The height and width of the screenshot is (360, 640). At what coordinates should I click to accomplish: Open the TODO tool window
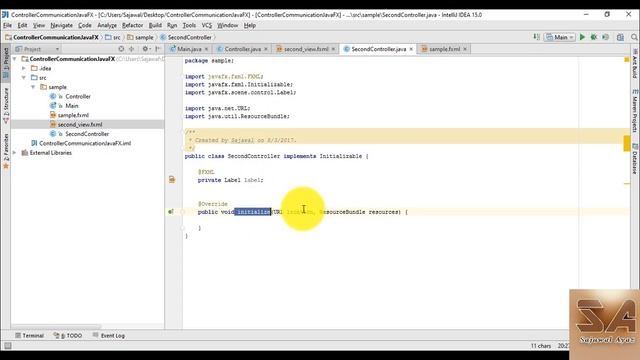tap(68, 336)
